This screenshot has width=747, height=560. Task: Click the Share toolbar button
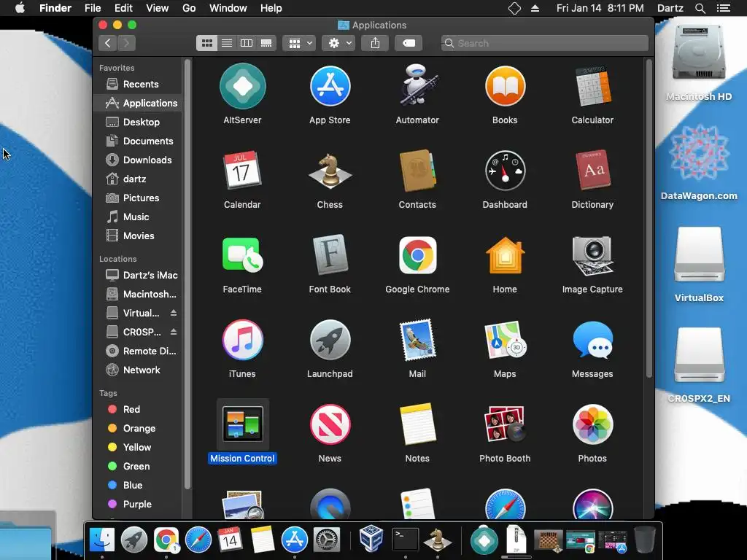376,43
